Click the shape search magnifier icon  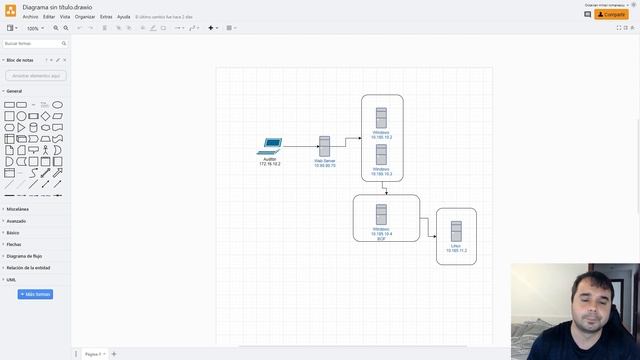(64, 43)
